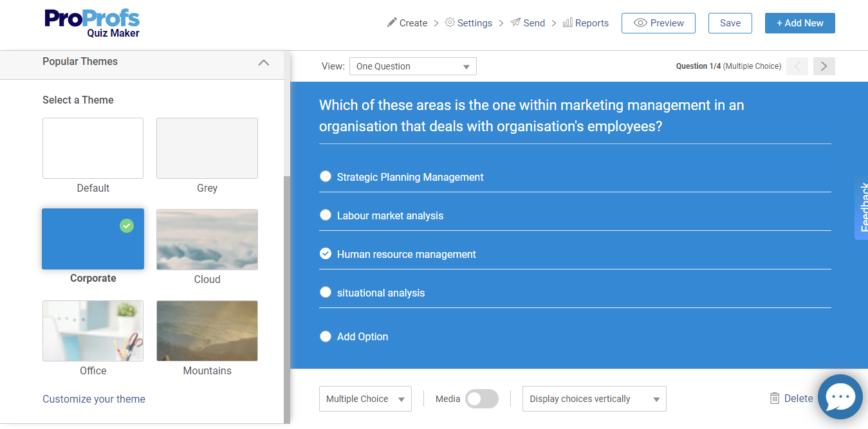This screenshot has height=429, width=868.
Task: Collapse the Popular Themes section
Action: 263,62
